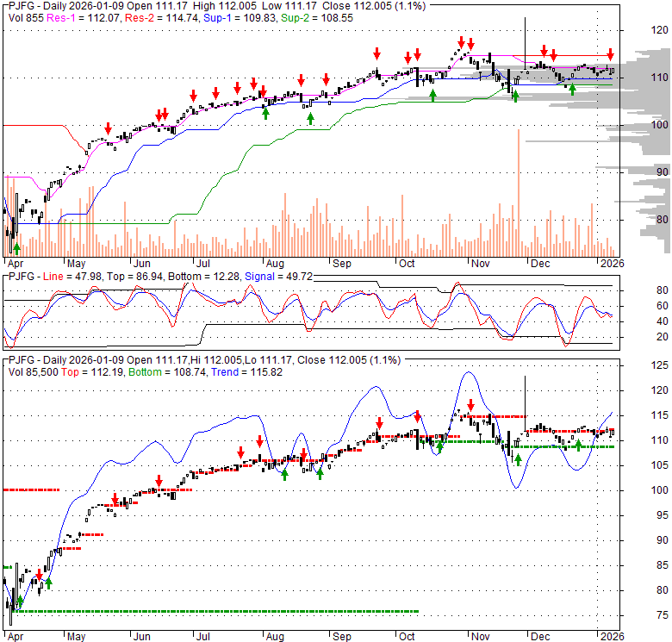This screenshot has height=642, width=672.
Task: Click the Signal = 49.72 oscillator label
Action: click(271, 276)
